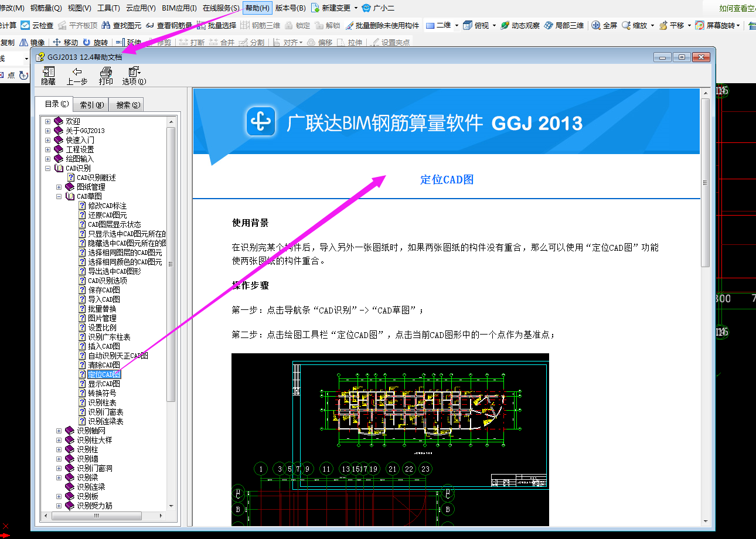The width and height of the screenshot is (756, 539).
Task: Click the 镜像 (Mirror) tool icon
Action: click(x=23, y=42)
